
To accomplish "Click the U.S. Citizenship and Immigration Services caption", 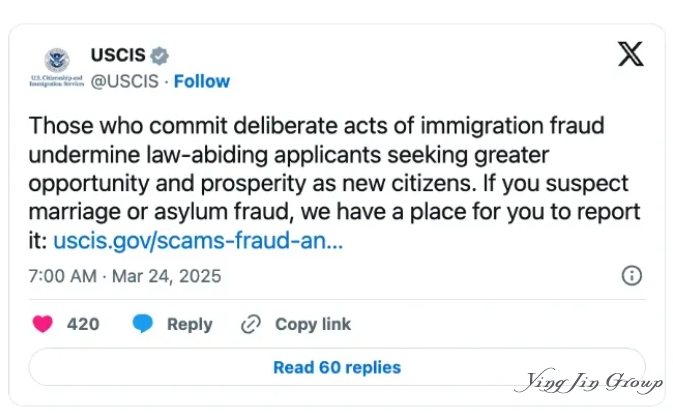I will pos(57,80).
